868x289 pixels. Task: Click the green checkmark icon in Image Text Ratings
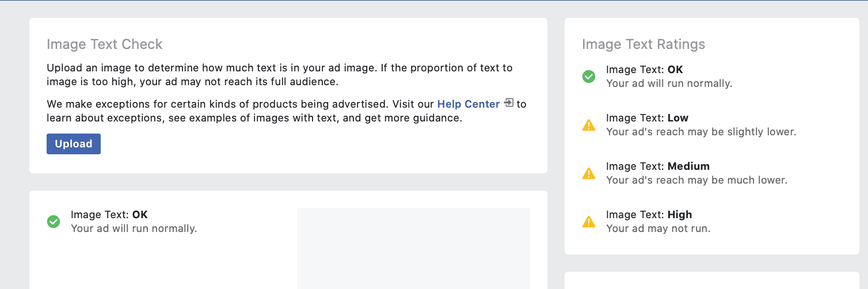[x=589, y=76]
